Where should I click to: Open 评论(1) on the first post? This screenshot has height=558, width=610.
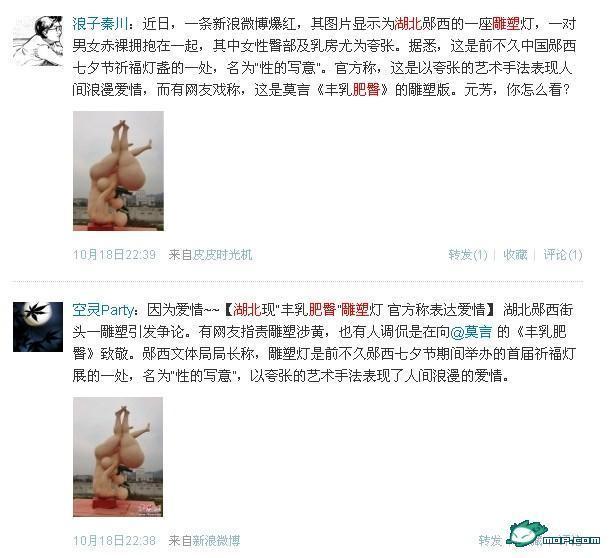pos(563,255)
